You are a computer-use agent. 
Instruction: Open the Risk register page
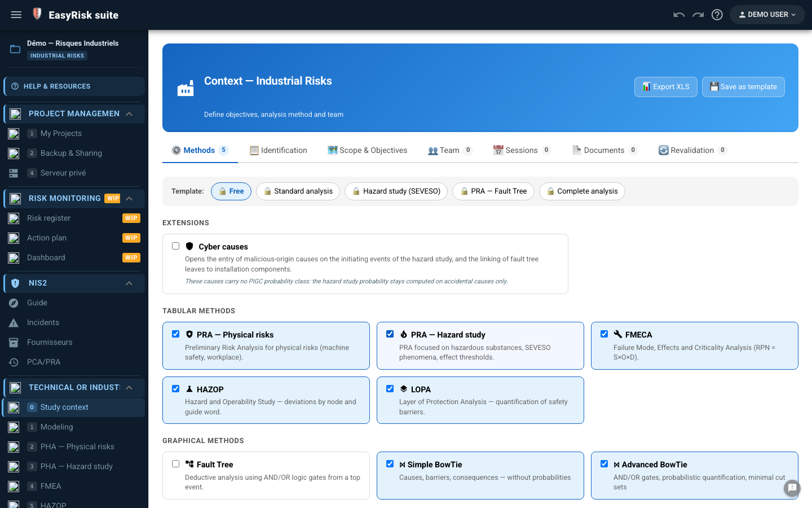tap(74, 218)
